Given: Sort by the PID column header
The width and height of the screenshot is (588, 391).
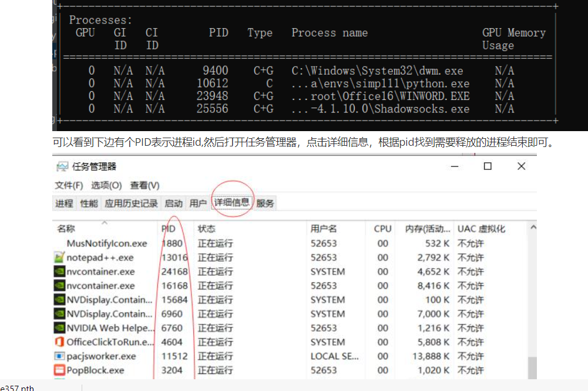Looking at the screenshot, I should pos(176,229).
